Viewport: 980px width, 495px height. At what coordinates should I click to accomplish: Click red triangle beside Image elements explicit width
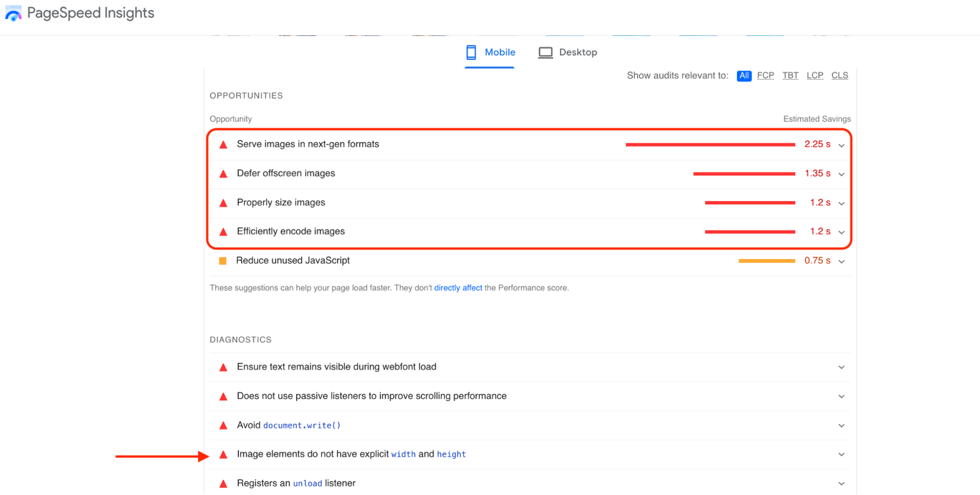click(x=223, y=454)
